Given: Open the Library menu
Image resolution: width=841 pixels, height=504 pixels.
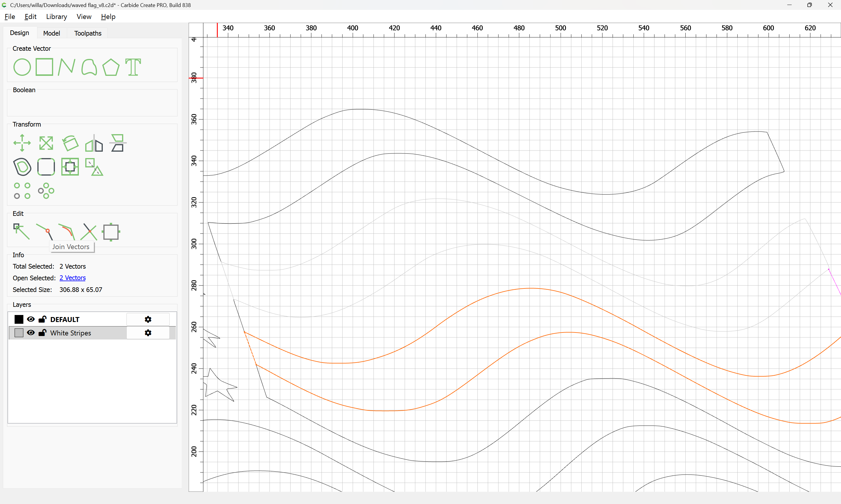Looking at the screenshot, I should (56, 17).
